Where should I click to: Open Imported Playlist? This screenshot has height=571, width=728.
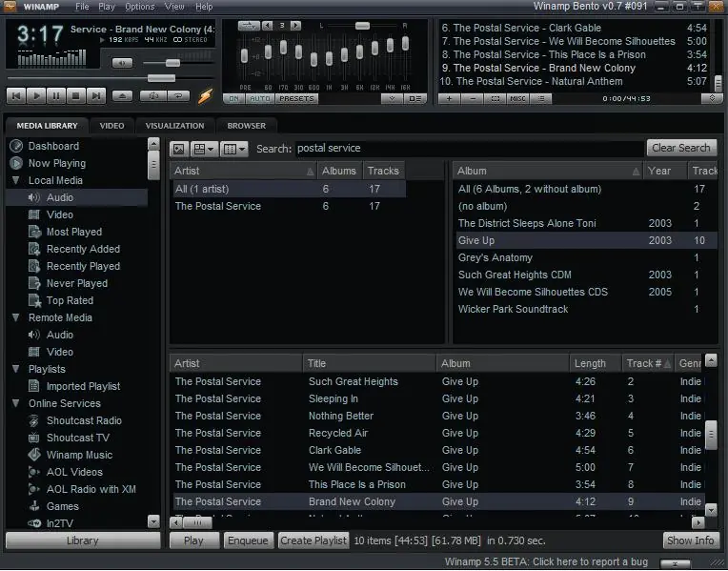coord(83,386)
